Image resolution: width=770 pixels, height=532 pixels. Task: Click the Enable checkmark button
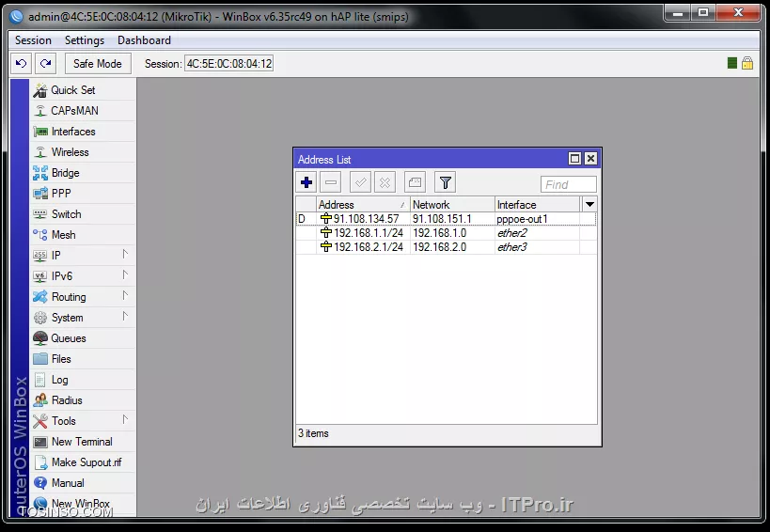point(360,182)
